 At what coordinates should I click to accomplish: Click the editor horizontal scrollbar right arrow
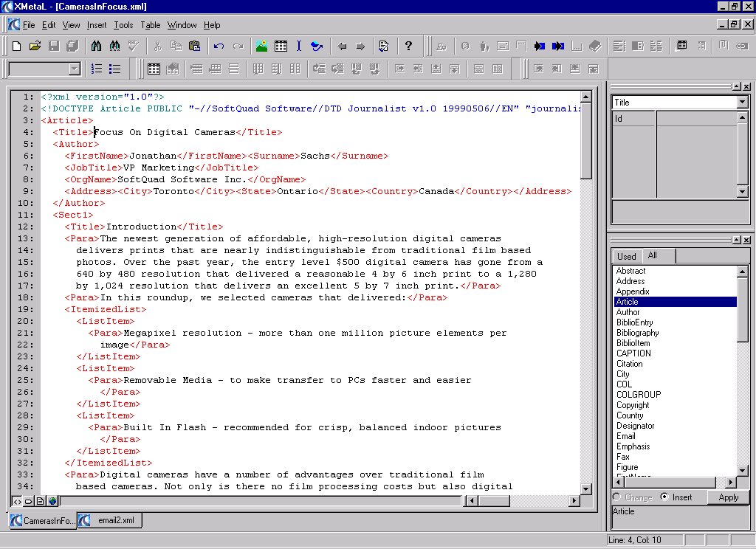point(574,501)
